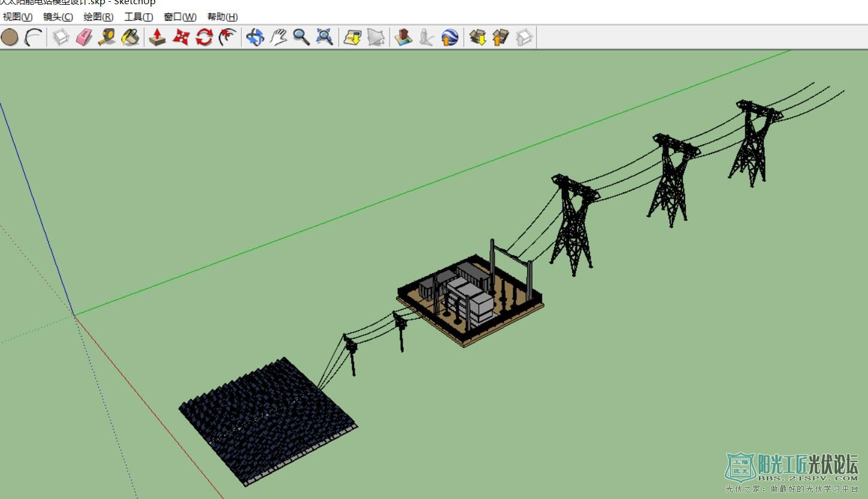Click the nearest lattice transmission tower
The height and width of the screenshot is (499, 868).
click(574, 225)
